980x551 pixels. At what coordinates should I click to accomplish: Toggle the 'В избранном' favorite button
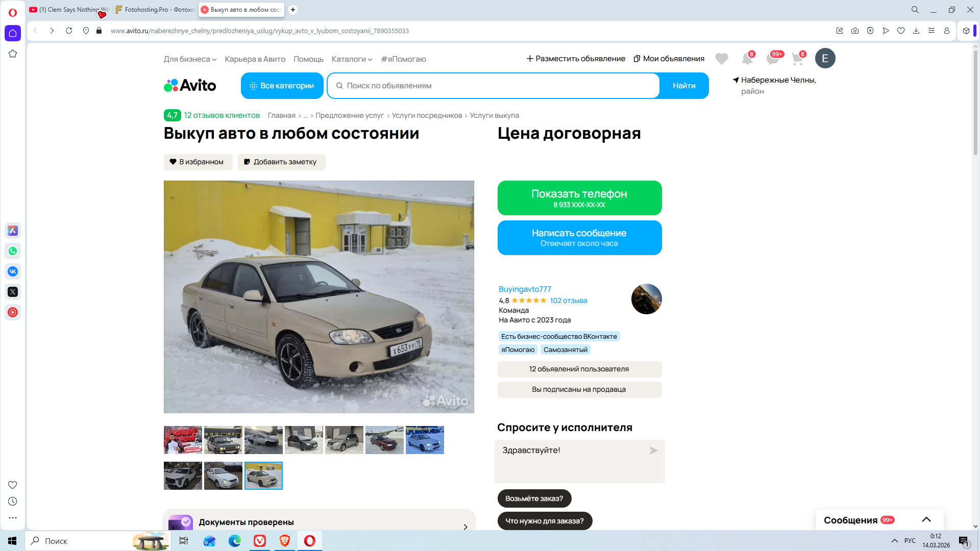click(198, 162)
